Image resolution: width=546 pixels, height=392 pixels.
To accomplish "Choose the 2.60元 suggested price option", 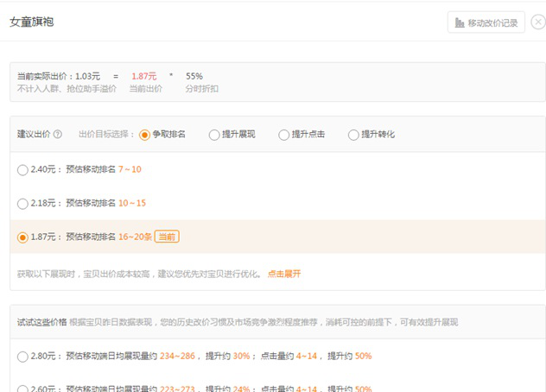I will (x=22, y=389).
